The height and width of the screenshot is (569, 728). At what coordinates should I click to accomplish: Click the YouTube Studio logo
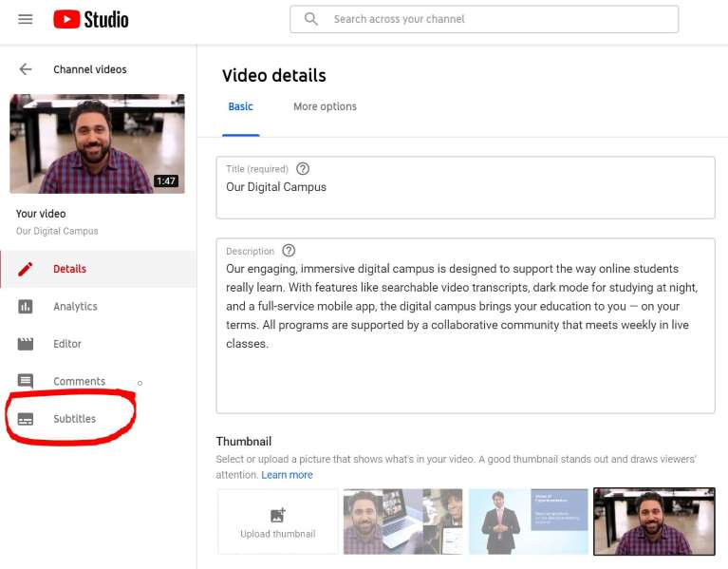click(x=91, y=19)
